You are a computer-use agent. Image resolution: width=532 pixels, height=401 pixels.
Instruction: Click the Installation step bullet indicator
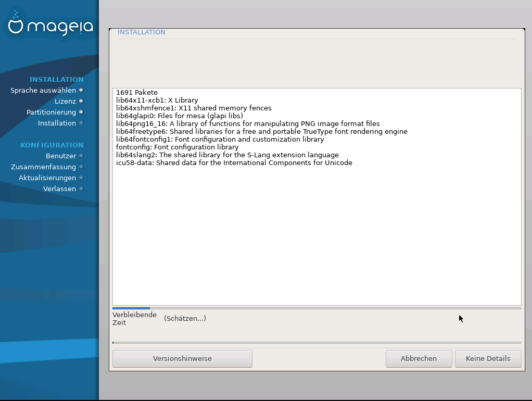81,123
